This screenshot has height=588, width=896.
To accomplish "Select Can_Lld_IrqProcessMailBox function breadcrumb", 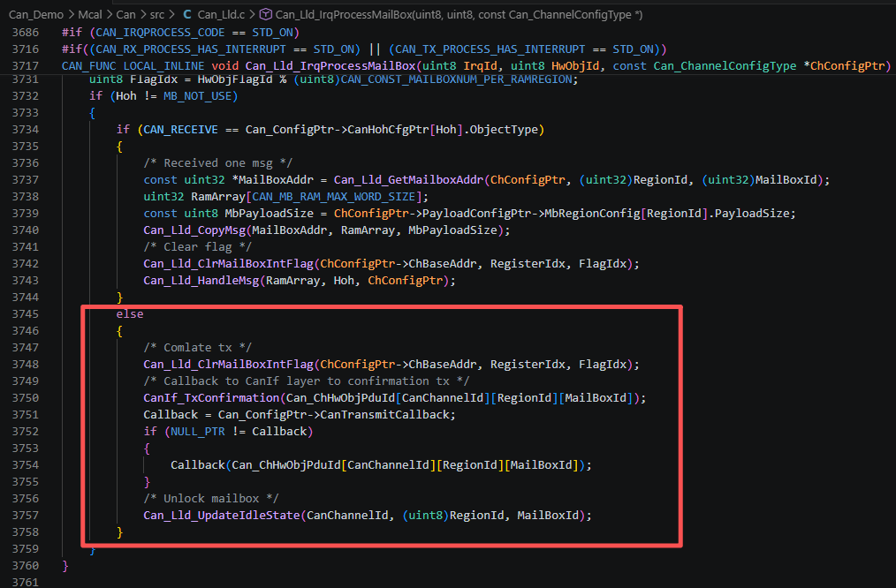I will (x=459, y=15).
